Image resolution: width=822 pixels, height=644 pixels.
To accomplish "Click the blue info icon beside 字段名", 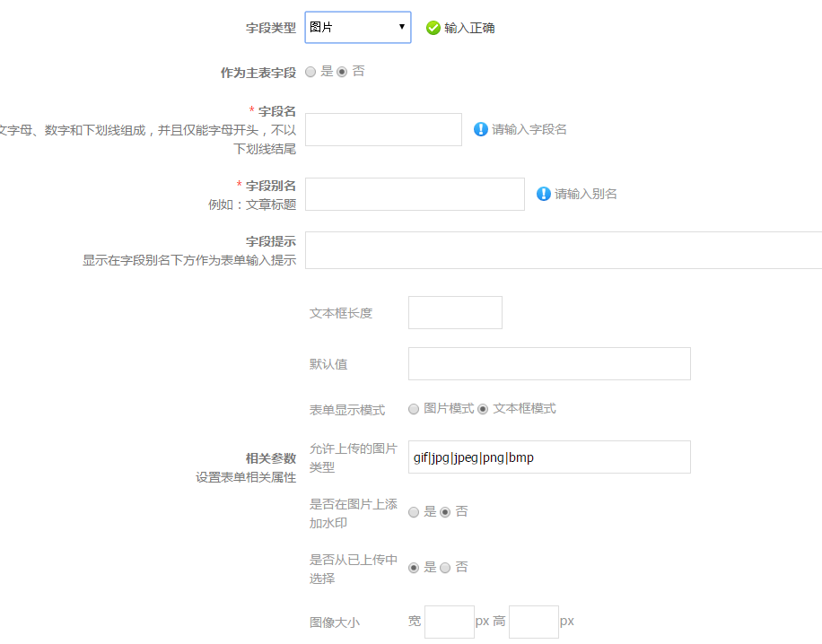I will pos(481,129).
